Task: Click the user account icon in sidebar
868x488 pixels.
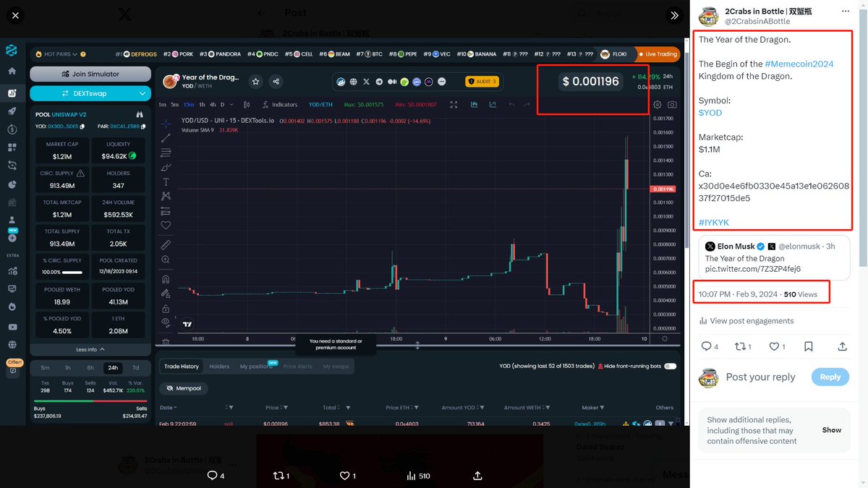Action: click(12, 220)
